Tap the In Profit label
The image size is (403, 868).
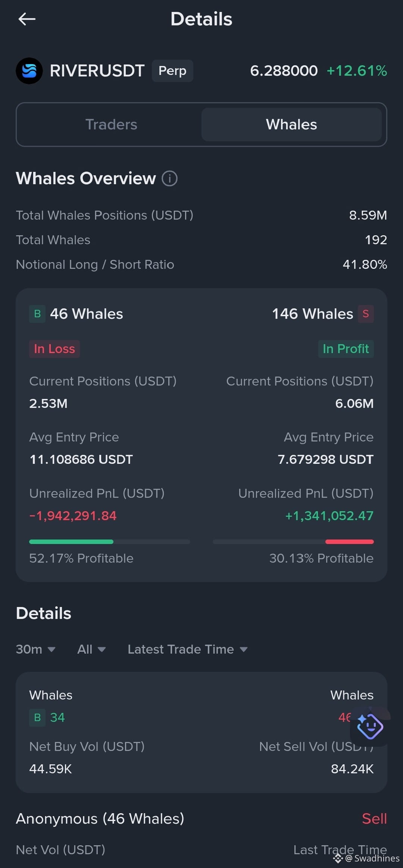tap(346, 349)
